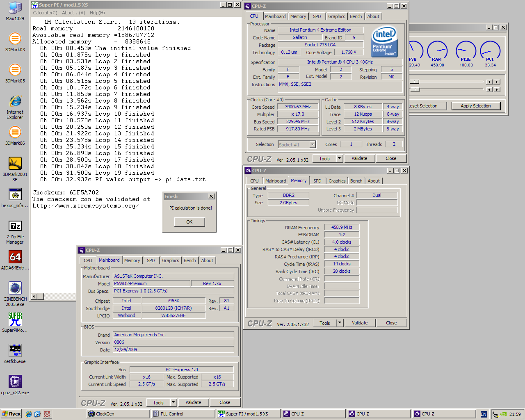Launch the 3DMark03 desktop icon
Image resolution: width=525 pixels, height=420 pixels.
15,42
